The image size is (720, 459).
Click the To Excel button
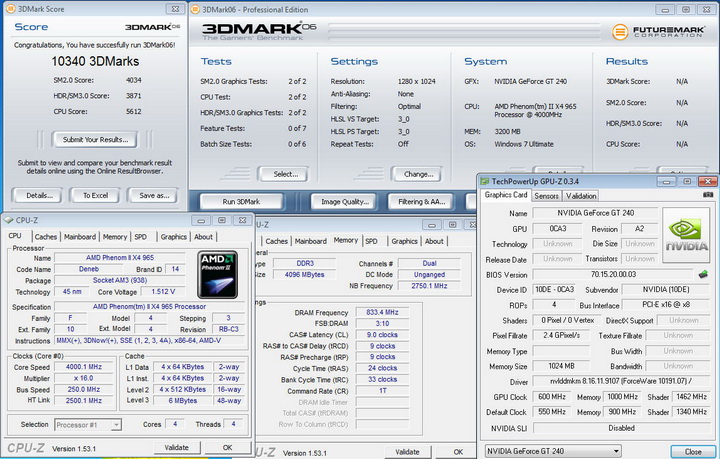pos(96,196)
